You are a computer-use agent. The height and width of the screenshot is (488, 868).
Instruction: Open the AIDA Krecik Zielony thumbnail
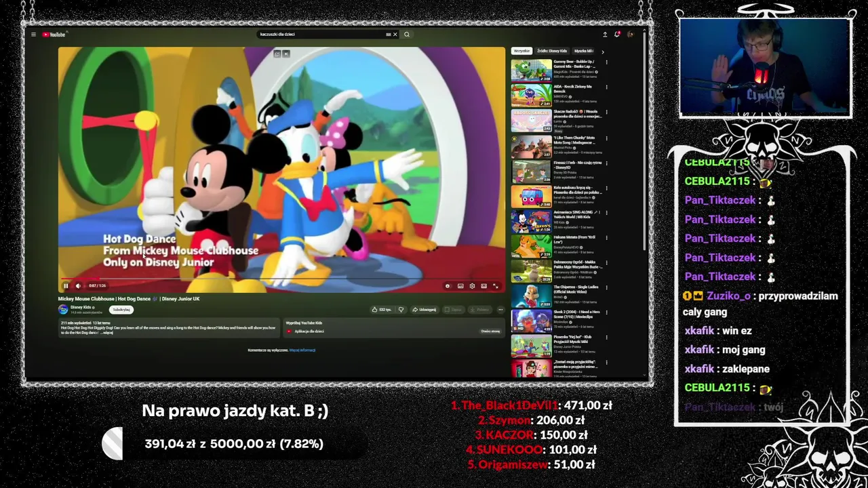pos(531,95)
